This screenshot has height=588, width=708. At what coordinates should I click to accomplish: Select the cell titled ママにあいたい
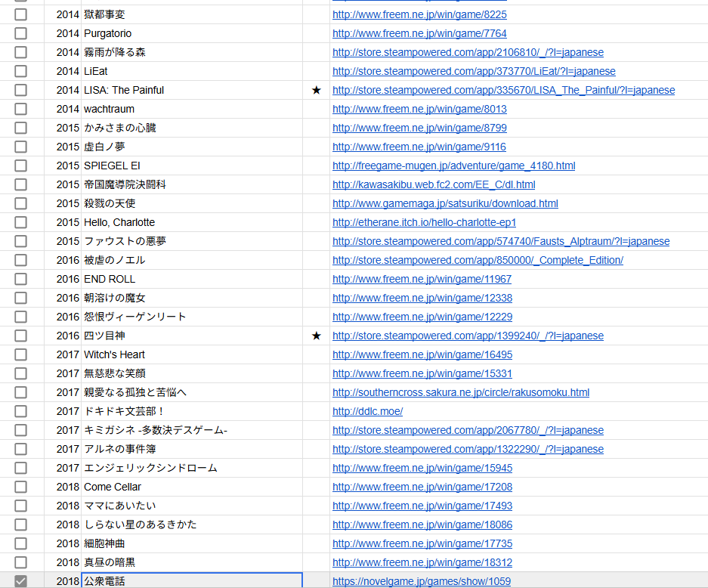pyautogui.click(x=192, y=506)
